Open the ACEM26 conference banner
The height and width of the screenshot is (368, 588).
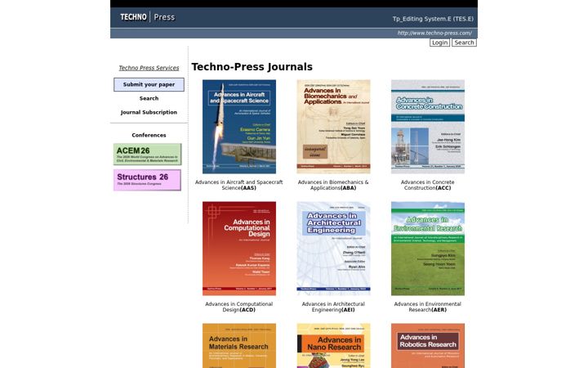(x=147, y=154)
